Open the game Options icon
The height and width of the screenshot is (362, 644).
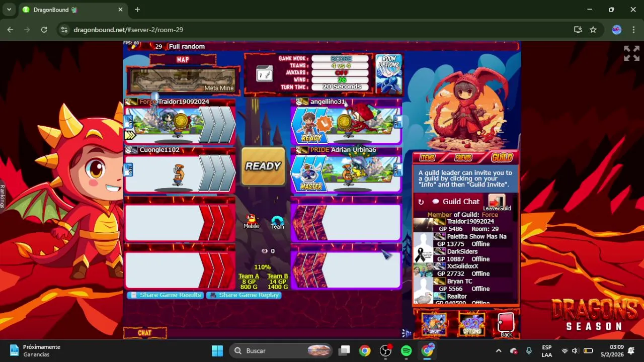point(472,324)
